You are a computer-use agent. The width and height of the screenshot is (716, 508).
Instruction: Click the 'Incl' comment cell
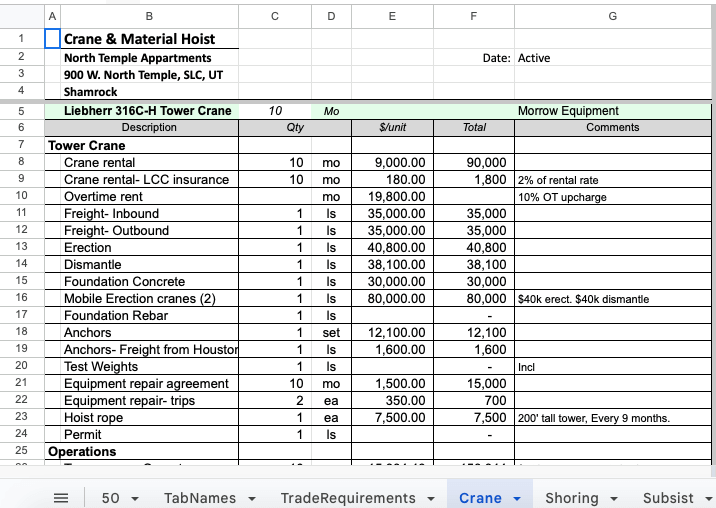tap(612, 366)
